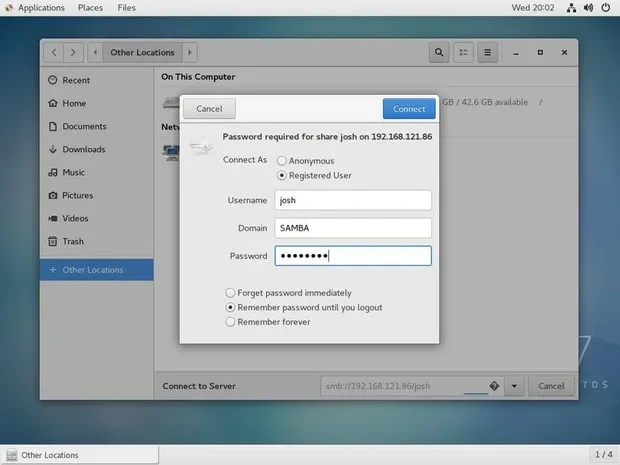
Task: Click Other Locations path bar button
Action: pos(142,52)
